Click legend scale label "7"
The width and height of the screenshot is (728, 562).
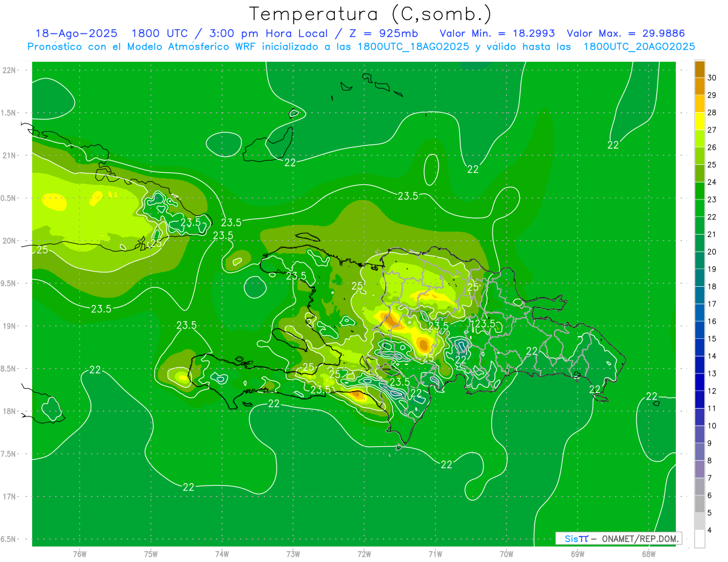tap(710, 478)
